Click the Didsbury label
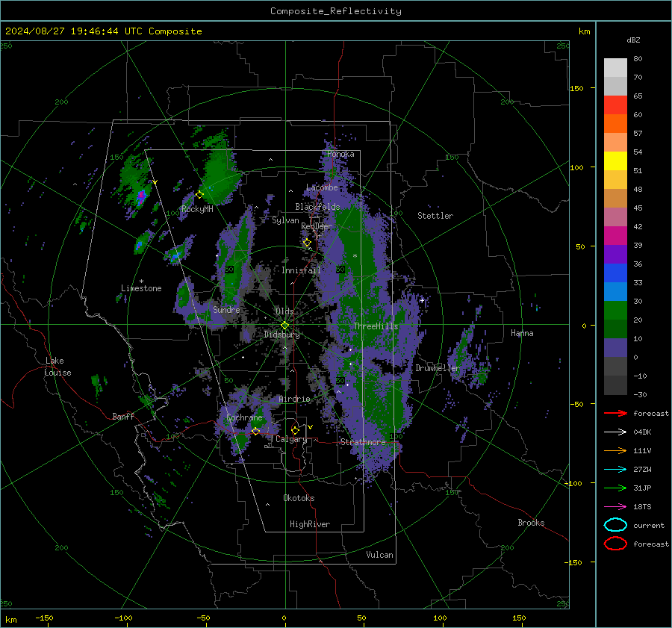The width and height of the screenshot is (672, 628). (x=281, y=335)
